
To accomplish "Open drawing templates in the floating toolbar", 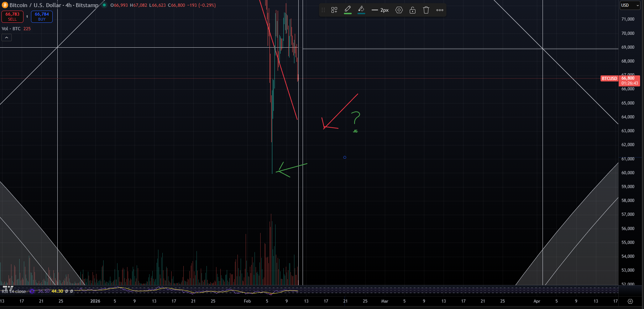I will coord(334,10).
